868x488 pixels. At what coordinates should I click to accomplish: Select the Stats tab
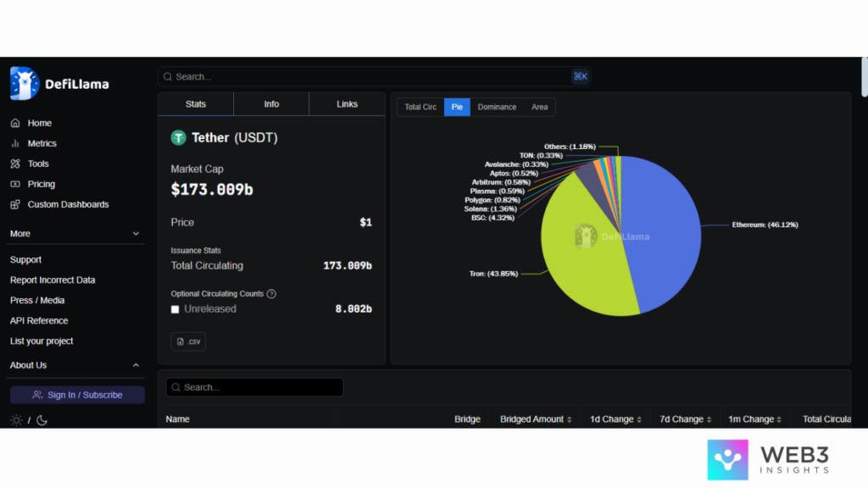(196, 104)
